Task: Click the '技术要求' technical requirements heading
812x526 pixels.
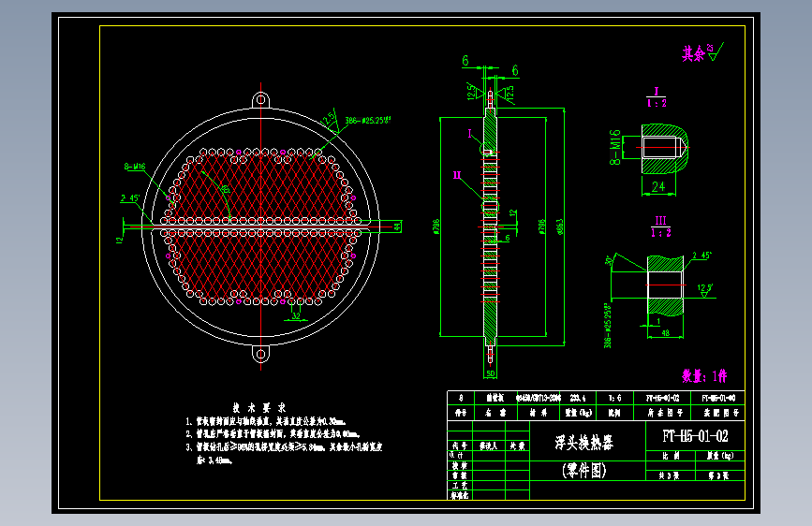Action: coord(258,407)
